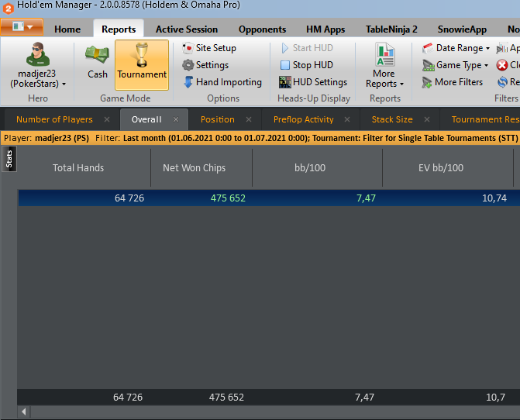The image size is (520, 420).
Task: Open More Filters icon
Action: point(427,82)
